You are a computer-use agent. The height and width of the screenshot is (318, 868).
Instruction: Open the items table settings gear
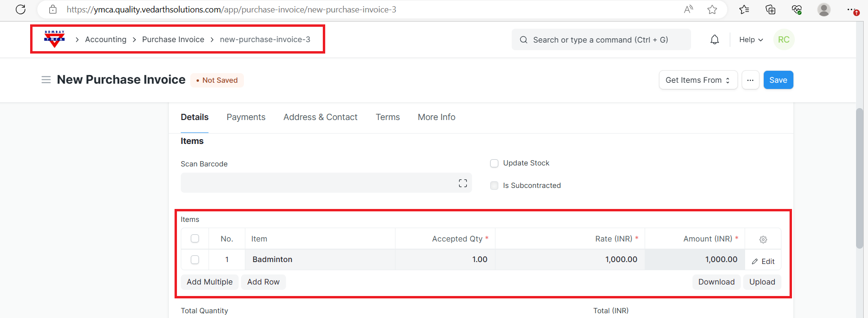pos(763,239)
